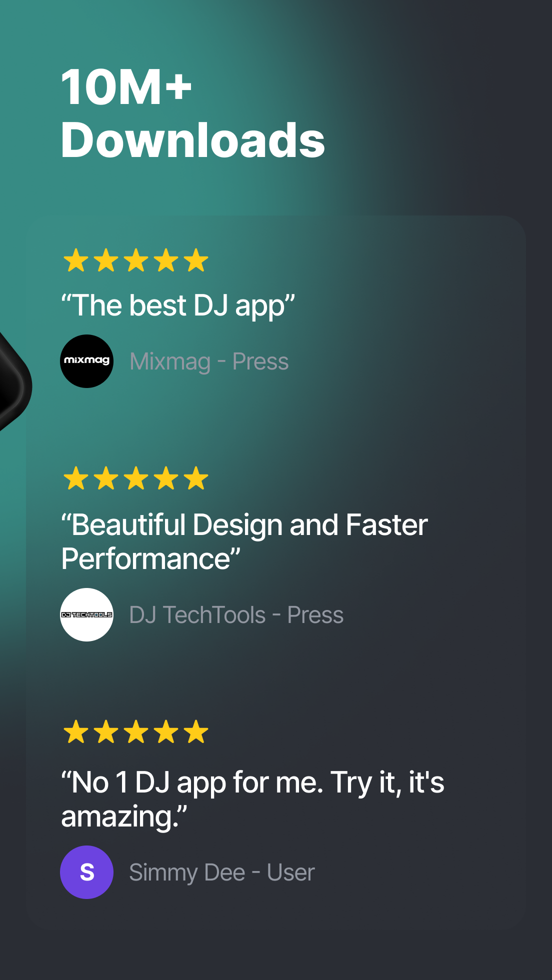
Task: Open the 10M+ Downloads heading
Action: click(x=193, y=113)
